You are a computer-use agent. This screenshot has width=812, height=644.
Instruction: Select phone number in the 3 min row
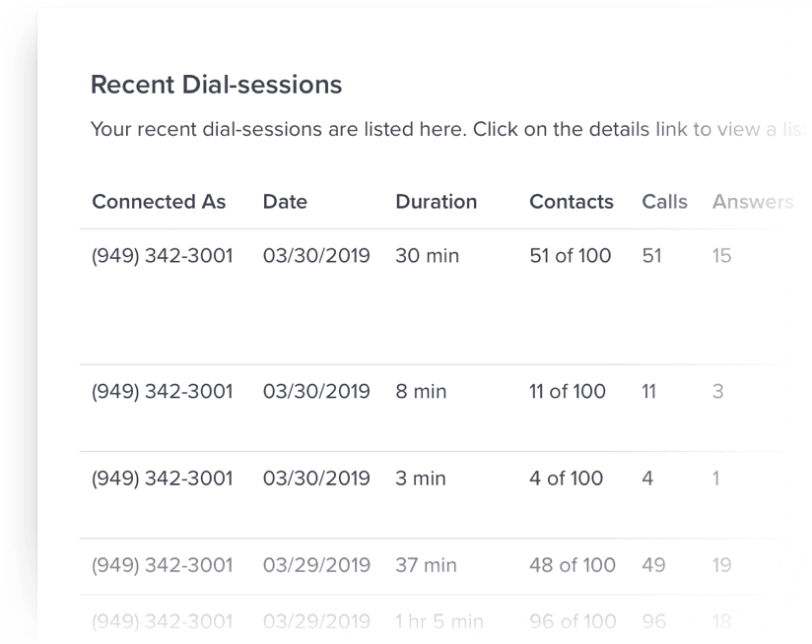[x=162, y=479]
